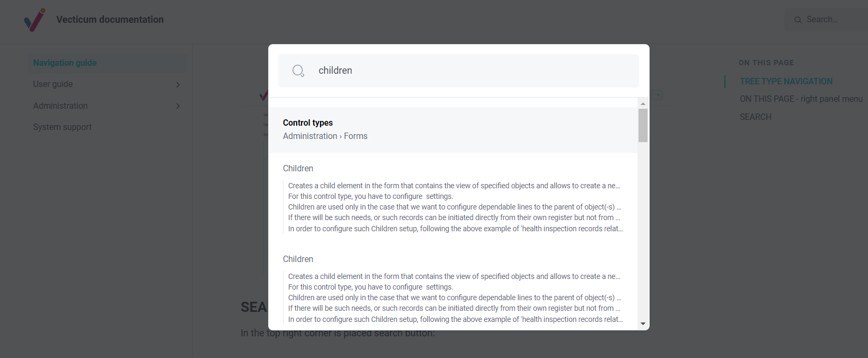Screen dimensions: 868x358
Task: Jump to TREE TYPE NAVIGATION section
Action: coord(786,81)
